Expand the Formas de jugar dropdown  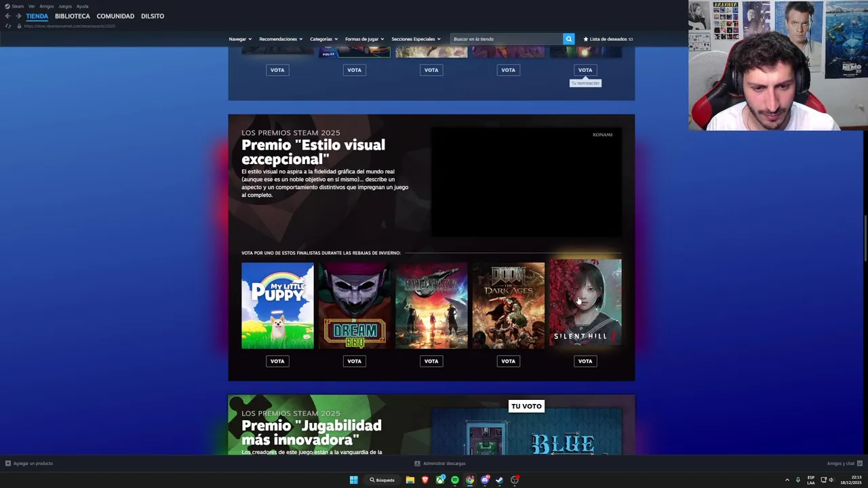pyautogui.click(x=365, y=39)
